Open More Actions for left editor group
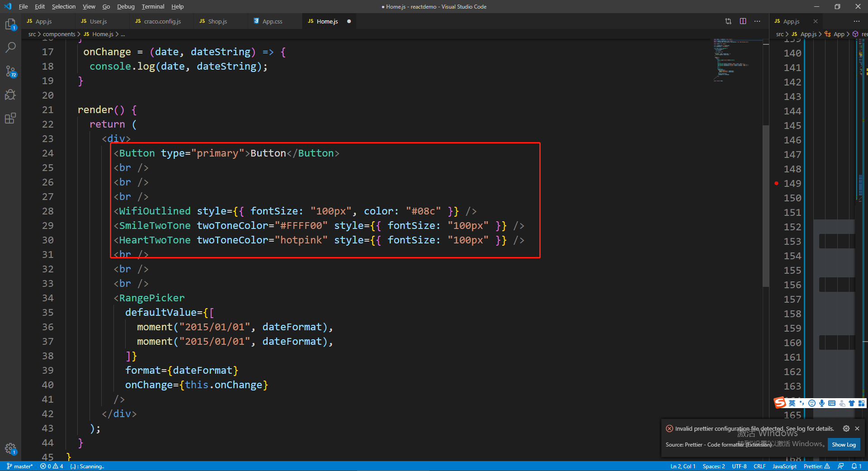 point(757,21)
